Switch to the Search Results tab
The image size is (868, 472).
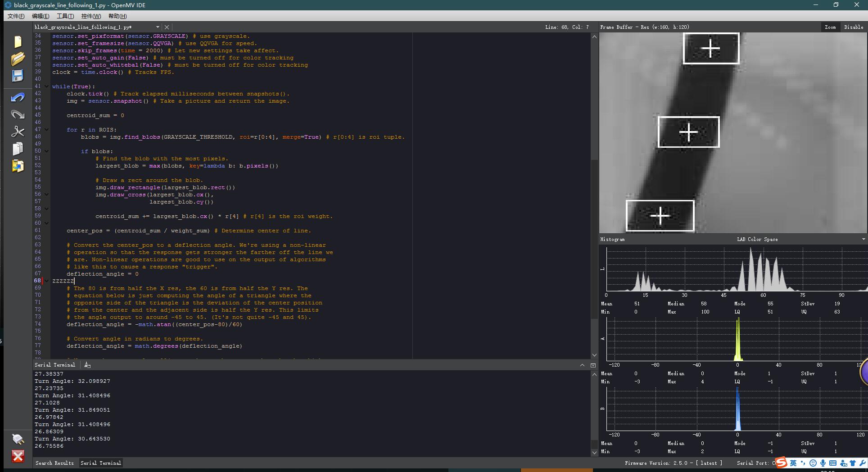click(x=54, y=463)
